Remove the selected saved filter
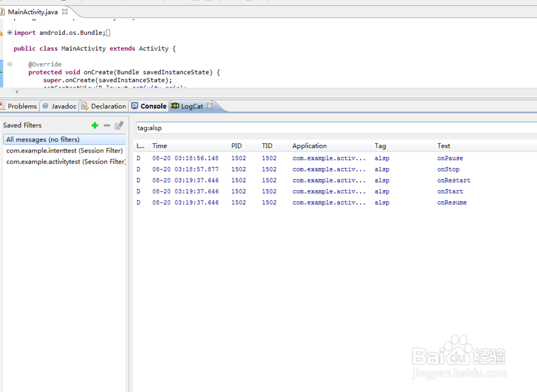Screen dimensions: 537x392 pyautogui.click(x=107, y=126)
